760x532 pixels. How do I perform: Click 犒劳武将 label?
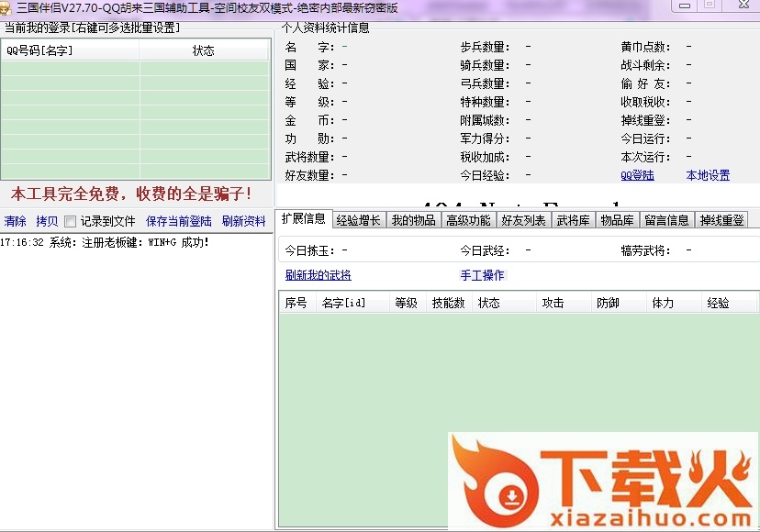pos(645,250)
